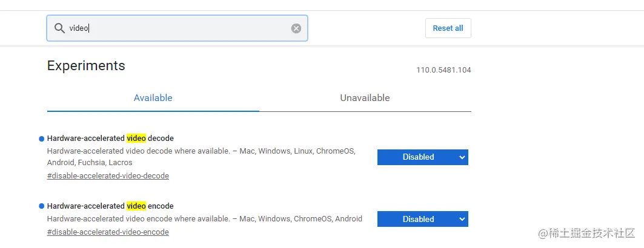Click the blue dot beside video decode flag
Image resolution: width=644 pixels, height=248 pixels.
click(x=41, y=139)
